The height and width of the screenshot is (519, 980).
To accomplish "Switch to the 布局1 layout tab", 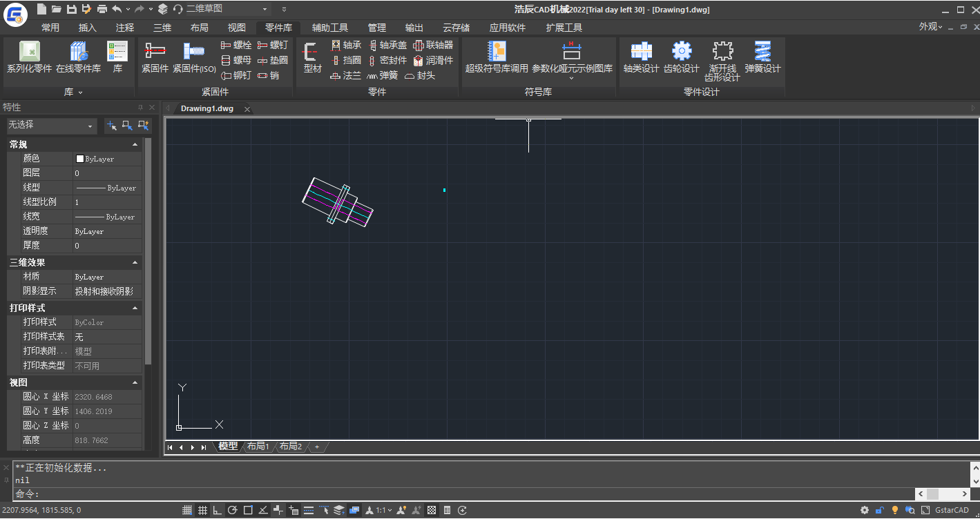I will click(x=258, y=447).
